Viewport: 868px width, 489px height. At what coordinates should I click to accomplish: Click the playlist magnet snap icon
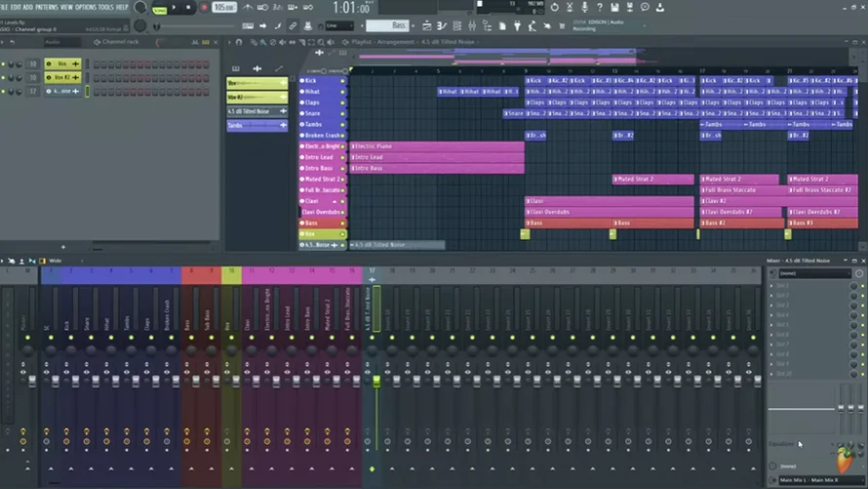pyautogui.click(x=239, y=42)
